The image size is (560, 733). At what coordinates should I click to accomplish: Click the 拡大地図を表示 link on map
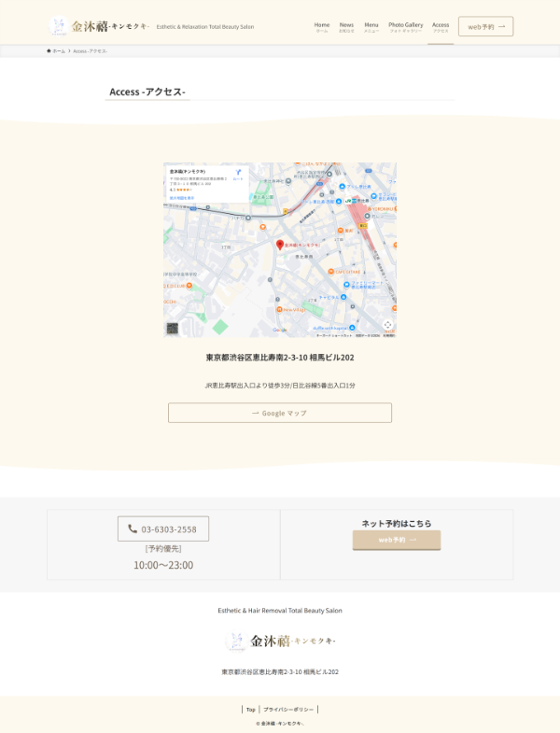click(x=182, y=198)
